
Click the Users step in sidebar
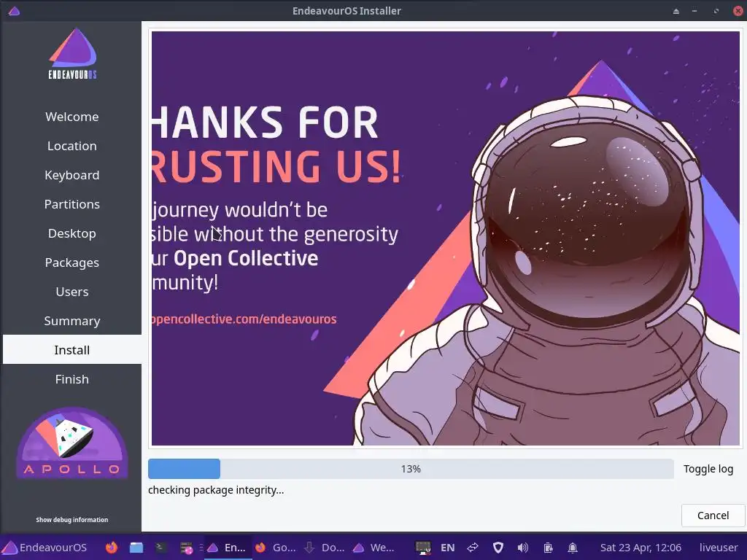[x=72, y=292]
